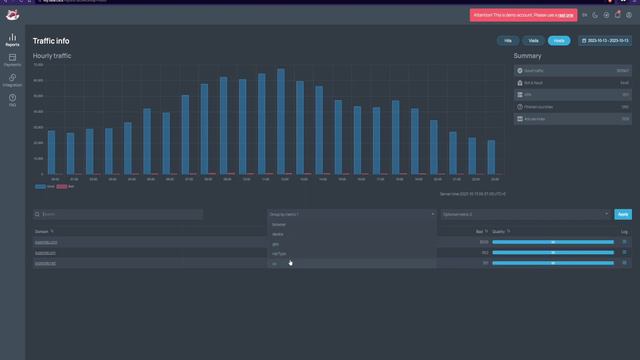Click the search field above the domain table
The height and width of the screenshot is (360, 640).
[118, 214]
